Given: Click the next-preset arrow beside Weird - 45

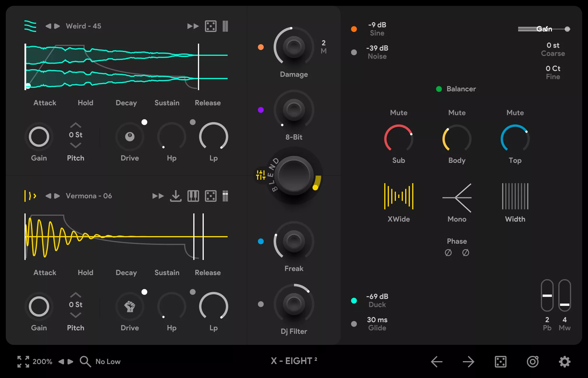Looking at the screenshot, I should (57, 26).
